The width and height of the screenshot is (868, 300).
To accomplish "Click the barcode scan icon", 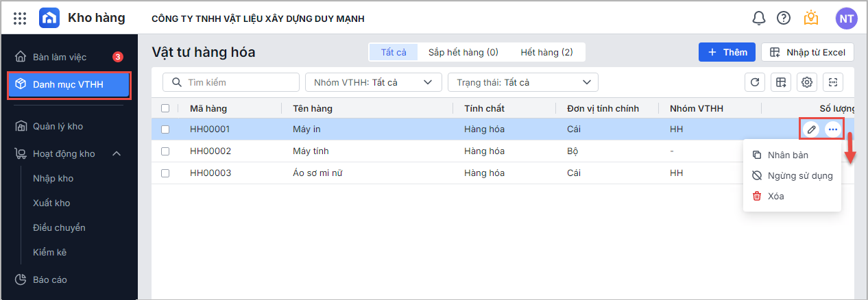I will (x=833, y=83).
